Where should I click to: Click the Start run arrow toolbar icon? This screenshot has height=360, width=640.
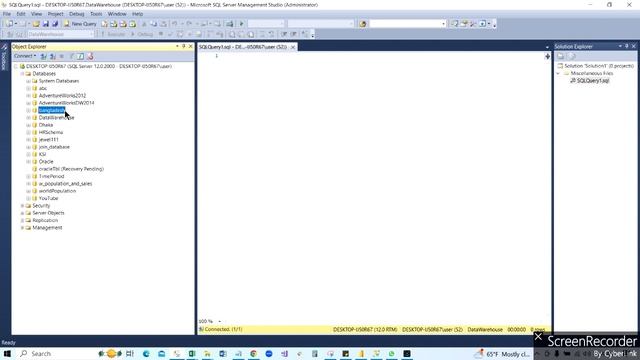242,24
